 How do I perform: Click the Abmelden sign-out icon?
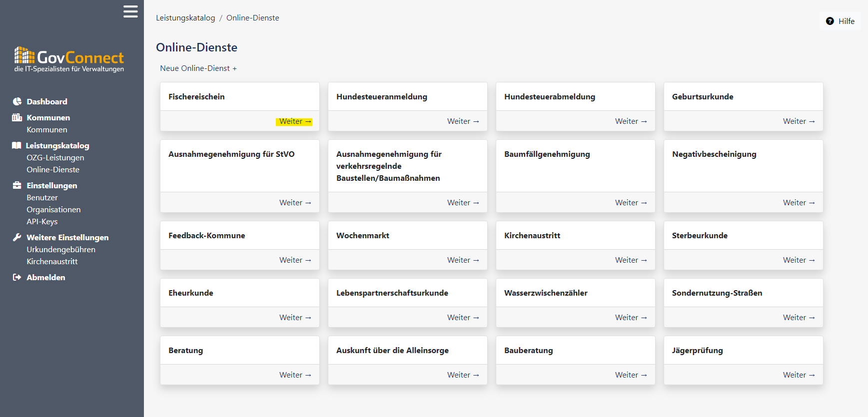(17, 277)
